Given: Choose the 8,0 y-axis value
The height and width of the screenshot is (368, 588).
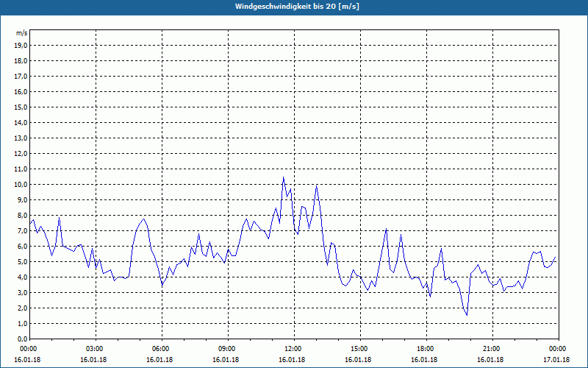Looking at the screenshot, I should (23, 216).
